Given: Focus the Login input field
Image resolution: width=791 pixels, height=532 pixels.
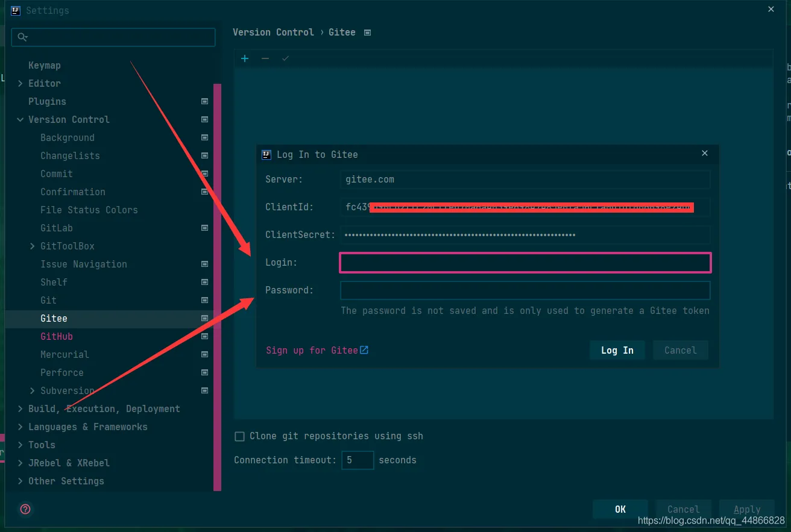Looking at the screenshot, I should [525, 263].
